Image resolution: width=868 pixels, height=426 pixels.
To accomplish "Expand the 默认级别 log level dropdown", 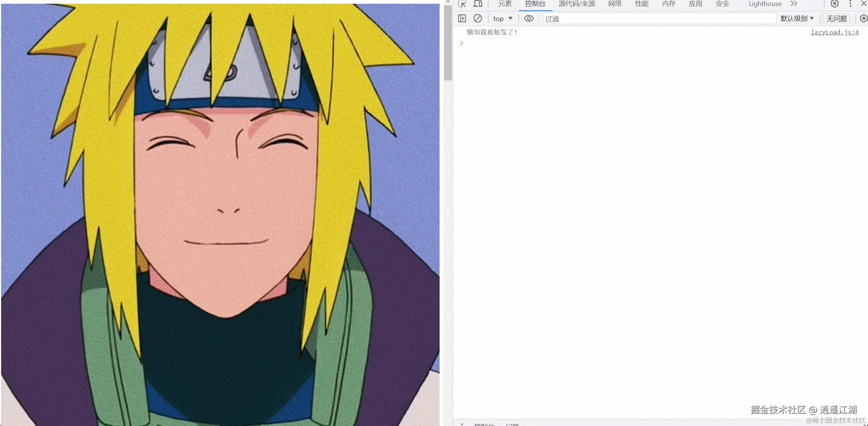I will click(797, 18).
